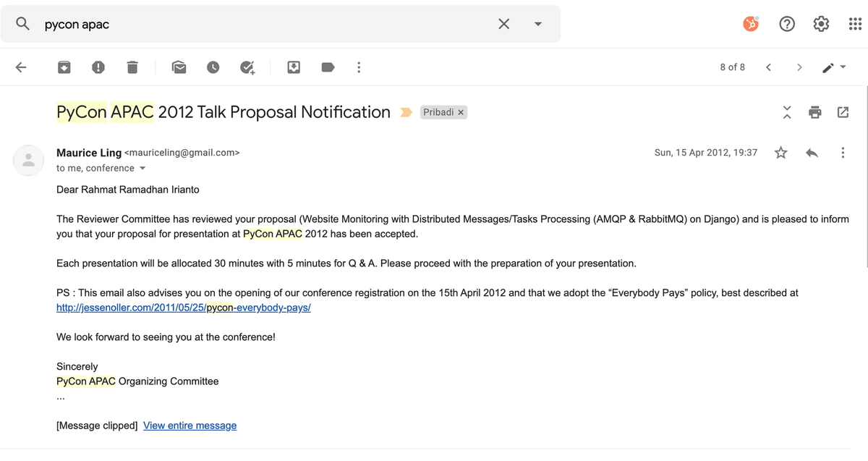
Task: Click View entire message link
Action: (190, 426)
